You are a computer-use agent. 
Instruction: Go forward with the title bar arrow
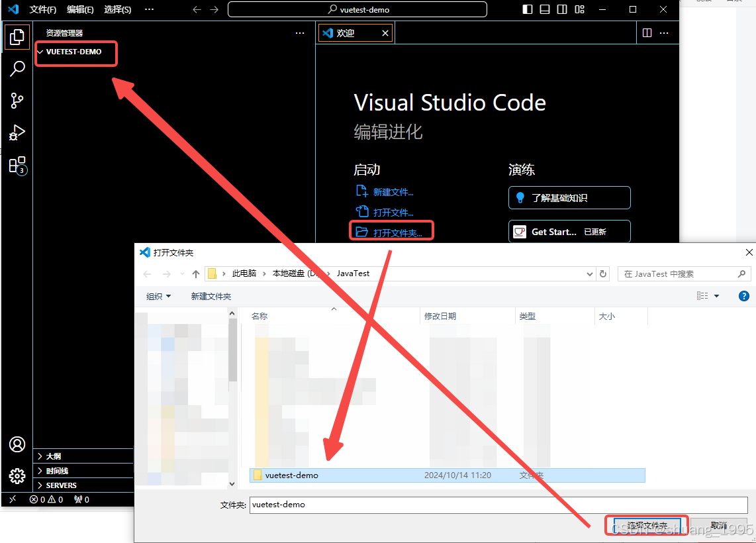214,10
